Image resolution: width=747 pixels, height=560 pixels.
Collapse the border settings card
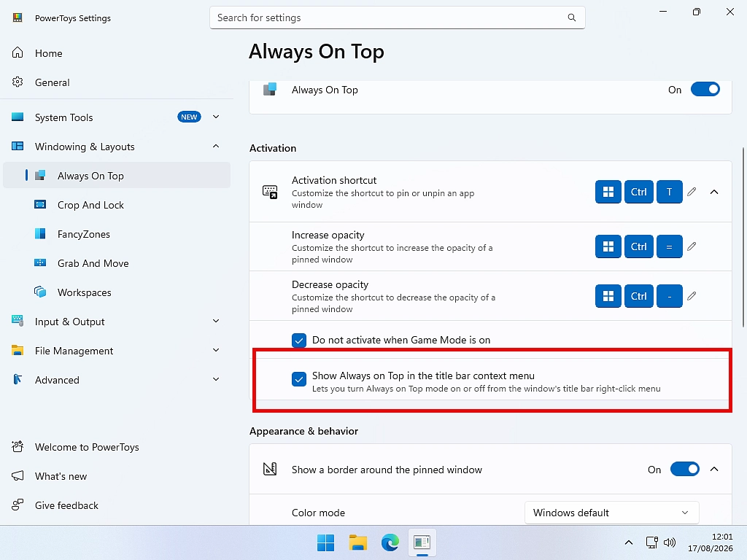coord(714,469)
